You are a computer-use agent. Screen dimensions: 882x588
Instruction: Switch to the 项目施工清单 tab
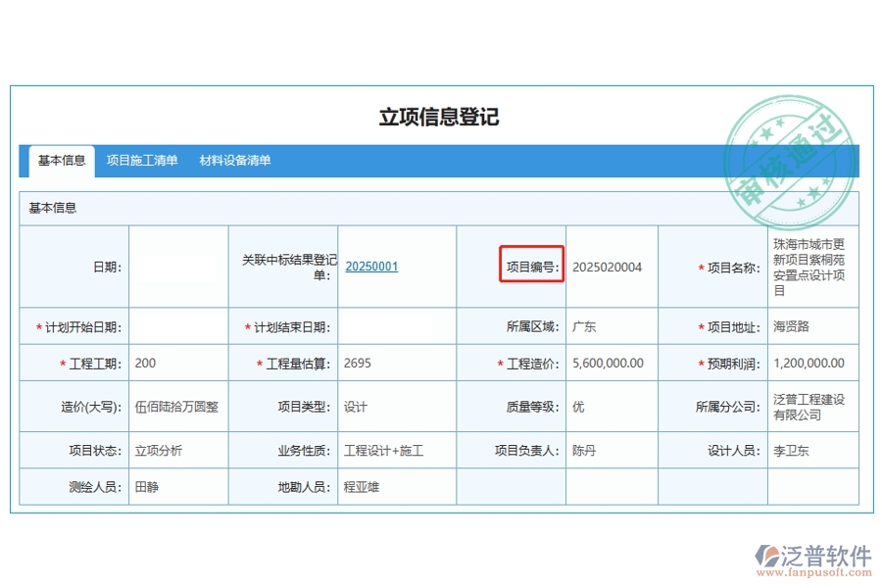142,161
